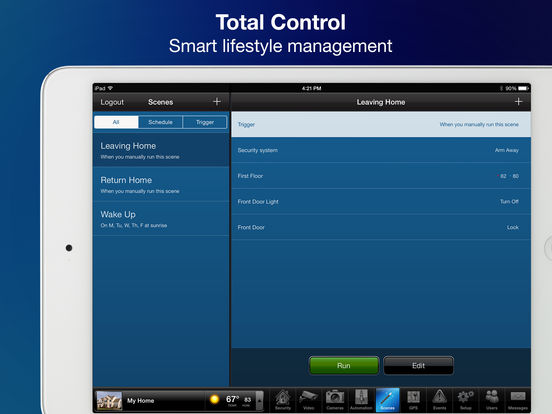Select the Return Home scene
Viewport: 552px width, 414px height.
[x=161, y=184]
